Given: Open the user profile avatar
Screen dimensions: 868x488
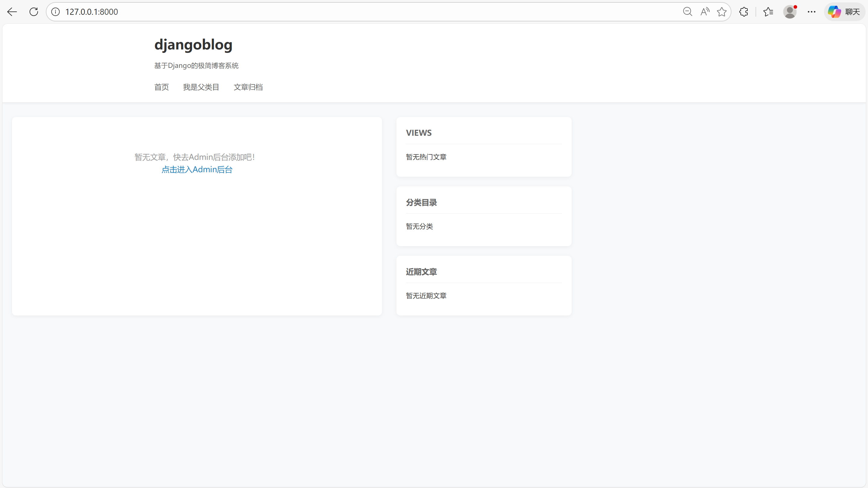Looking at the screenshot, I should (x=790, y=12).
